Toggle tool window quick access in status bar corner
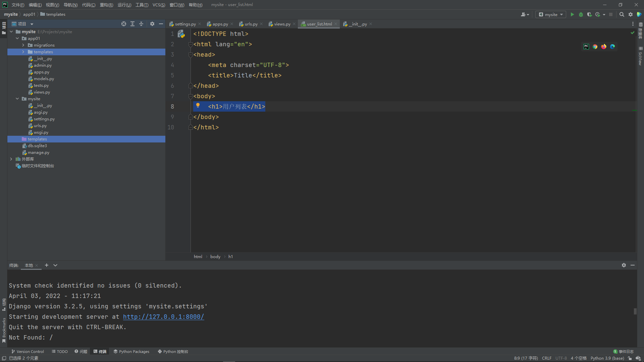This screenshot has height=362, width=644. [4, 358]
